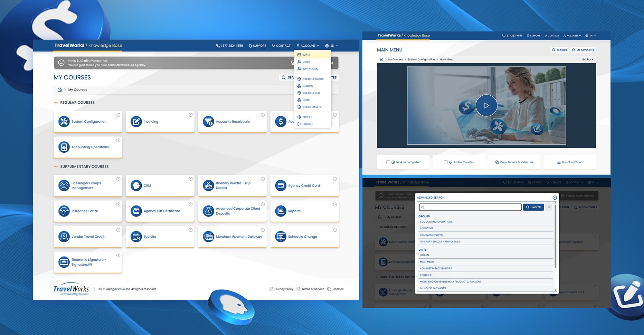Choose INVITATIONS in the account menu
Screen dimensions: 644x335
312,69
